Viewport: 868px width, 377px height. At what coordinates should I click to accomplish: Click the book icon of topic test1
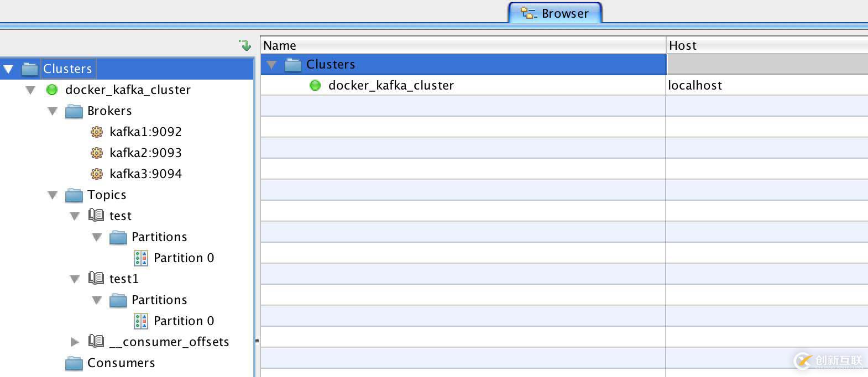(96, 279)
